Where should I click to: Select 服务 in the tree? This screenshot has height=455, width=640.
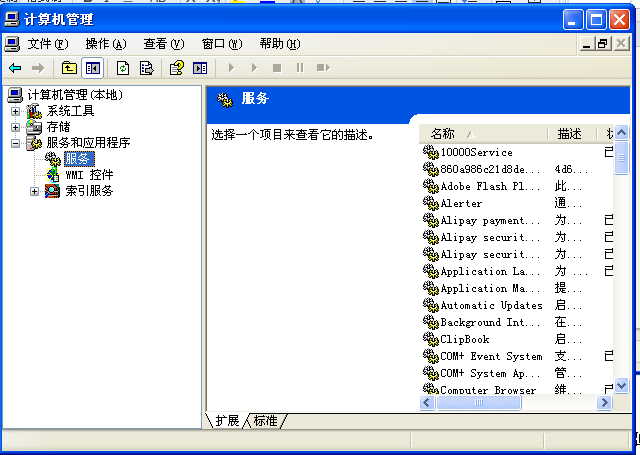coord(79,159)
